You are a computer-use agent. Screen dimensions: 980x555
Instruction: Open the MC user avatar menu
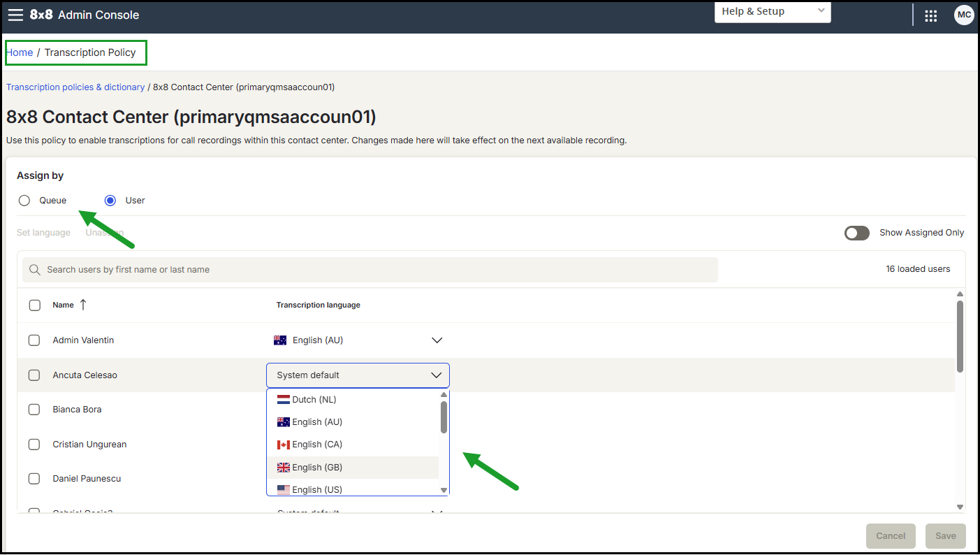tap(964, 15)
